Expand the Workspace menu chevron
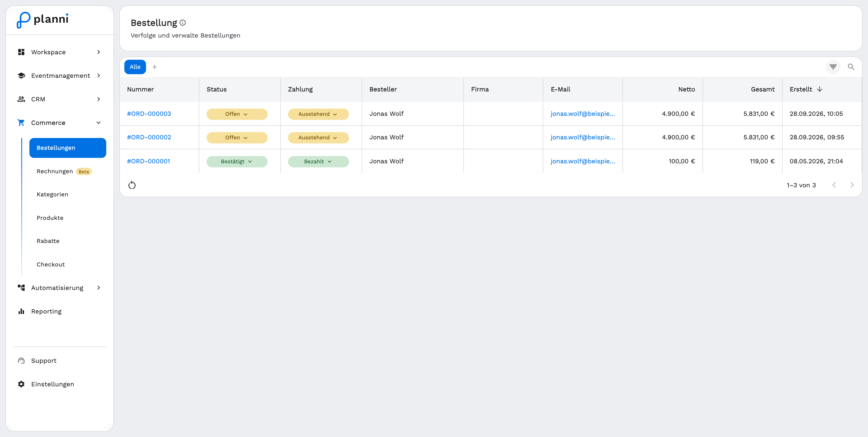The image size is (868, 437). coord(99,52)
